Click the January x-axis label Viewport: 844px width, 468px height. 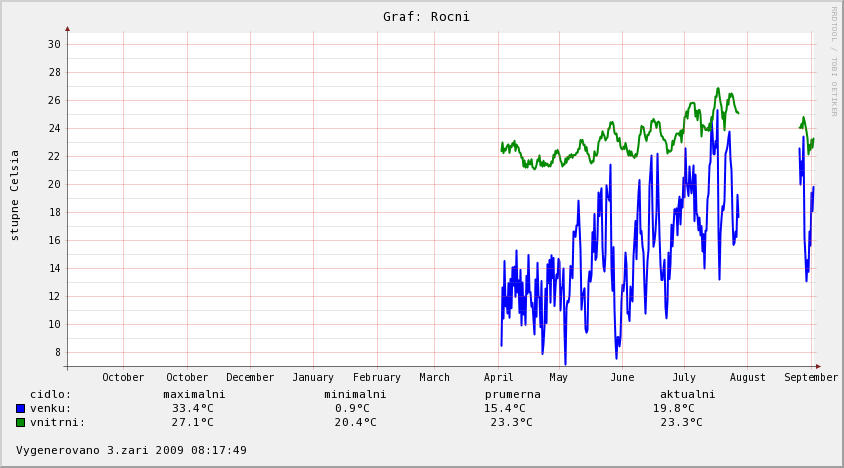[x=313, y=378]
